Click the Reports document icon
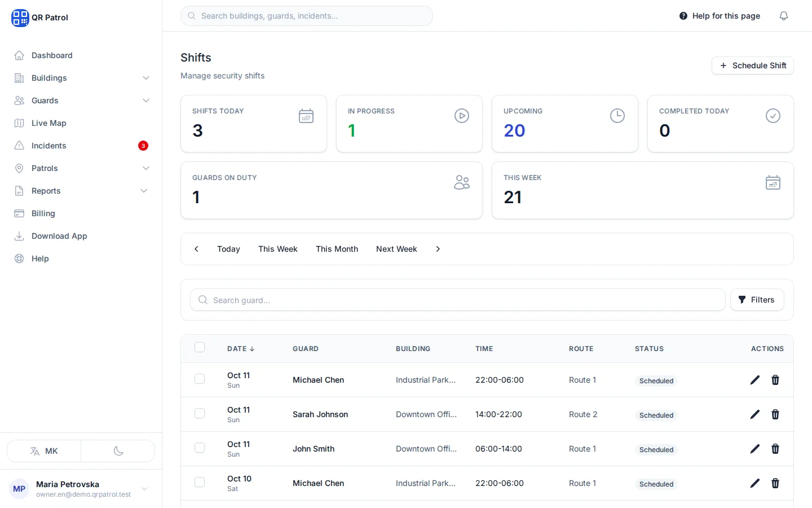Image resolution: width=812 pixels, height=508 pixels. click(19, 191)
